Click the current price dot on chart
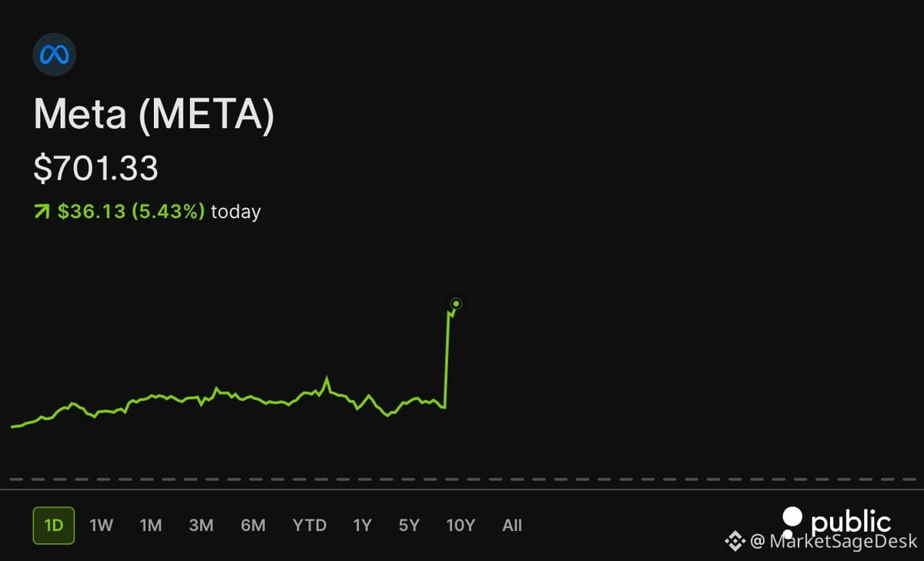Viewport: 924px width, 561px height. pyautogui.click(x=456, y=304)
